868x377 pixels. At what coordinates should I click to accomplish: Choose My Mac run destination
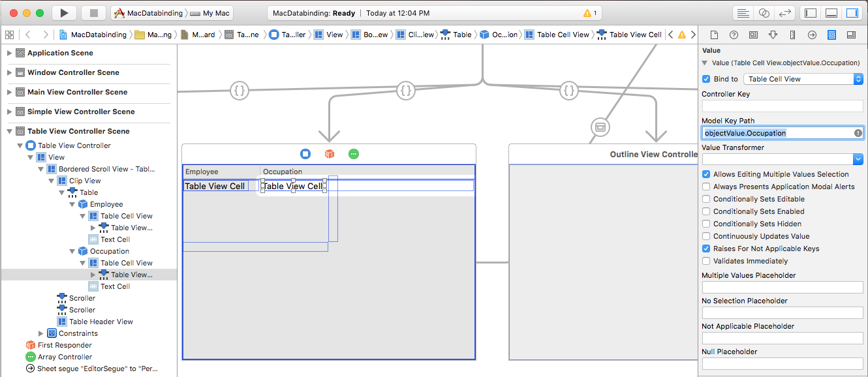click(x=210, y=13)
